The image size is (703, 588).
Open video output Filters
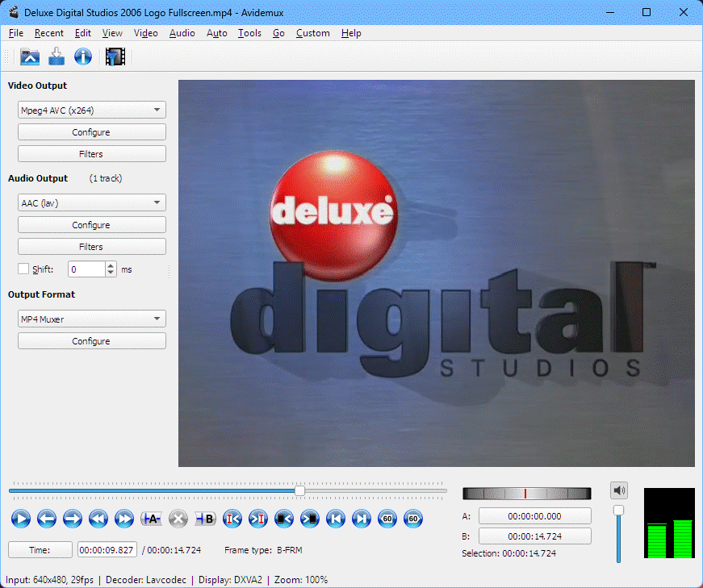(x=91, y=154)
